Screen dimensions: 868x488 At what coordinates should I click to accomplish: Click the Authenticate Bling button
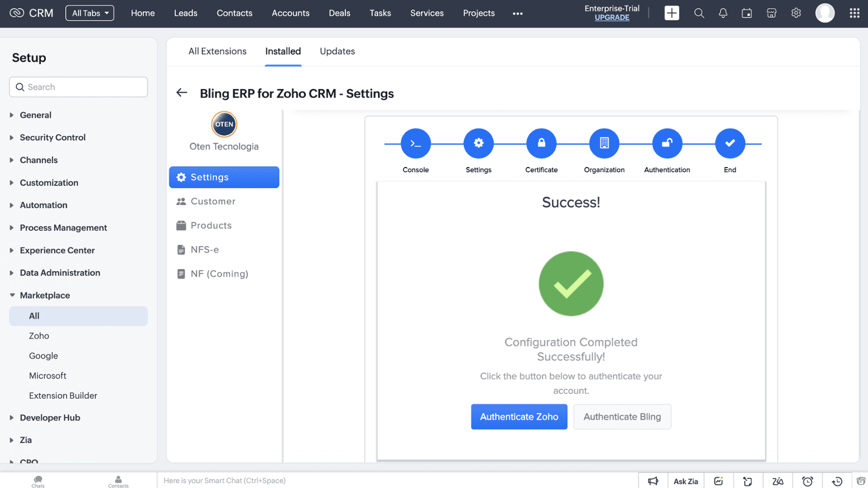(622, 416)
